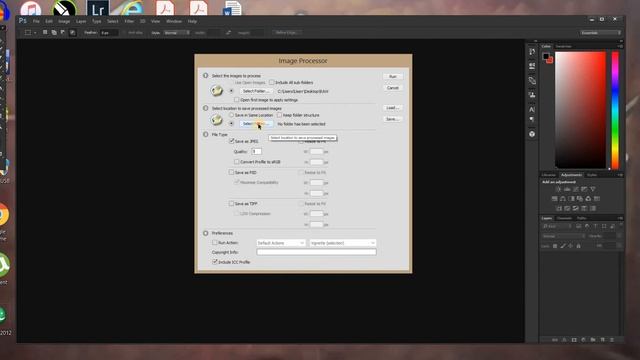Click the Feather value field
The image size is (640, 360).
(109, 33)
